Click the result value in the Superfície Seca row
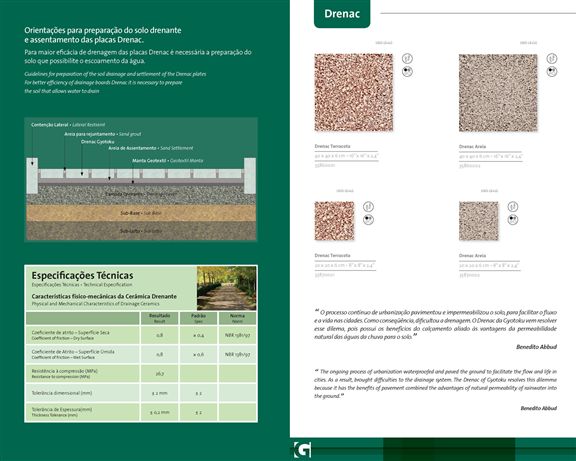 coord(159,335)
